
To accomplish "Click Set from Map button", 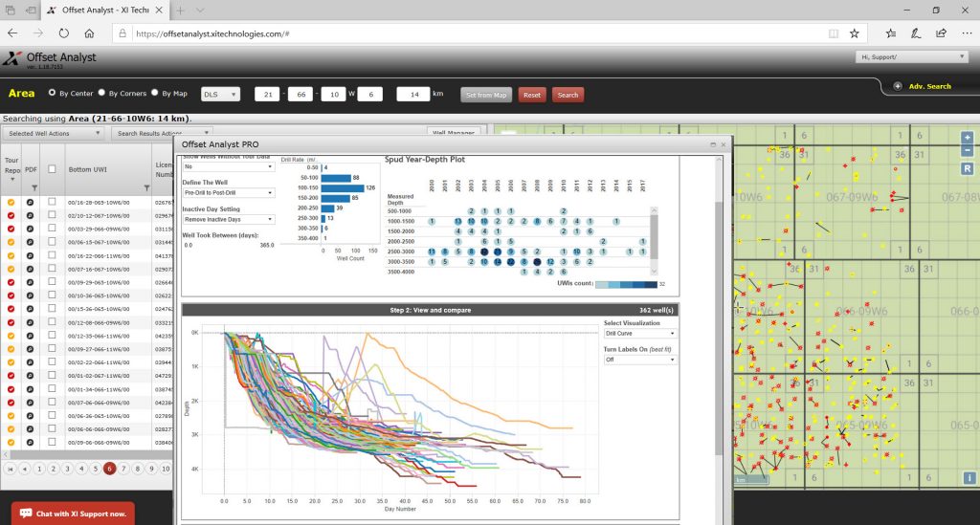I will coord(486,95).
